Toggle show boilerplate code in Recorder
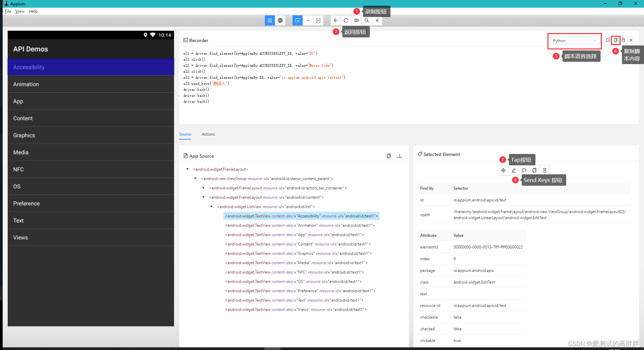The width and height of the screenshot is (644, 350). click(x=608, y=40)
